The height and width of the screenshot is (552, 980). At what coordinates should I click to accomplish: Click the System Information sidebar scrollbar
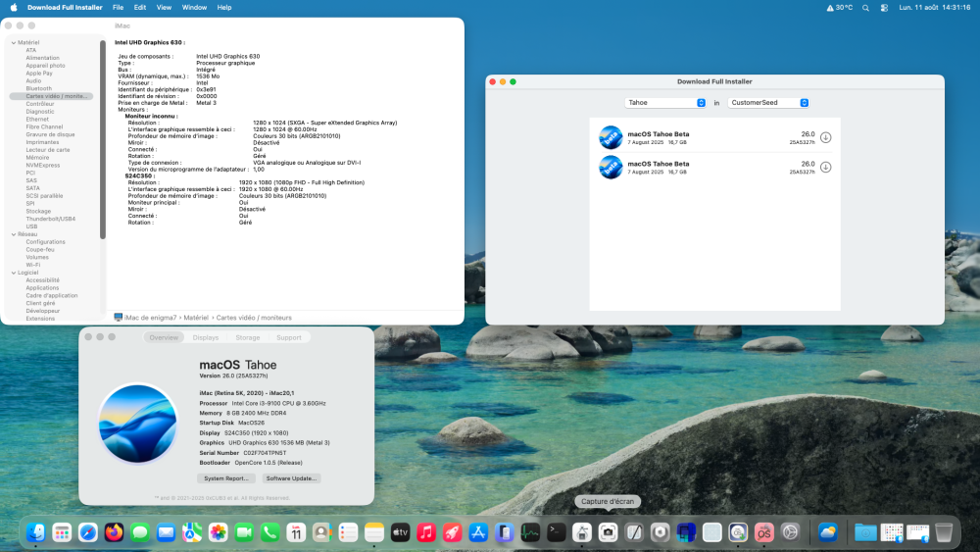(x=103, y=139)
